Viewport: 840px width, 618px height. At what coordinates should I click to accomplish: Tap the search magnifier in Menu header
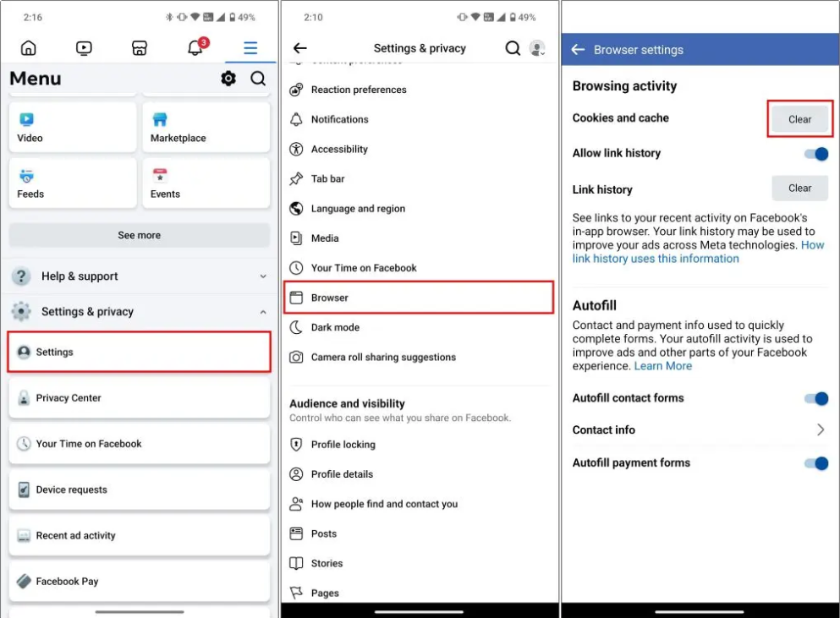pyautogui.click(x=258, y=79)
